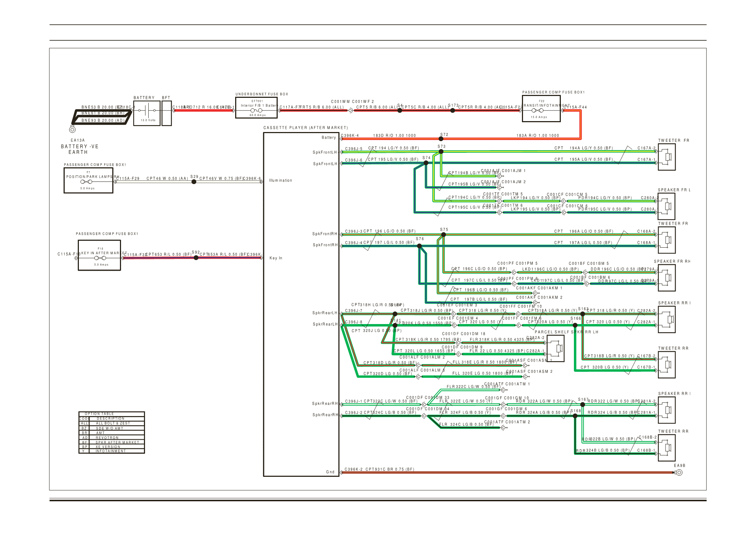Click the EA9B ground terminal symbol
Image resolution: width=756 pixels, height=535 pixels.
(x=679, y=472)
